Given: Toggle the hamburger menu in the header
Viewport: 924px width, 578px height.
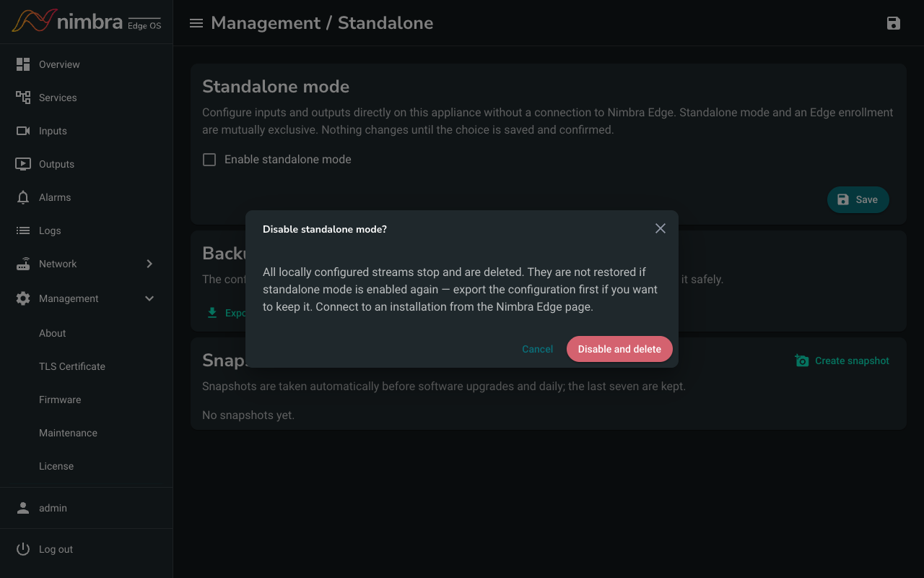Looking at the screenshot, I should 196,23.
